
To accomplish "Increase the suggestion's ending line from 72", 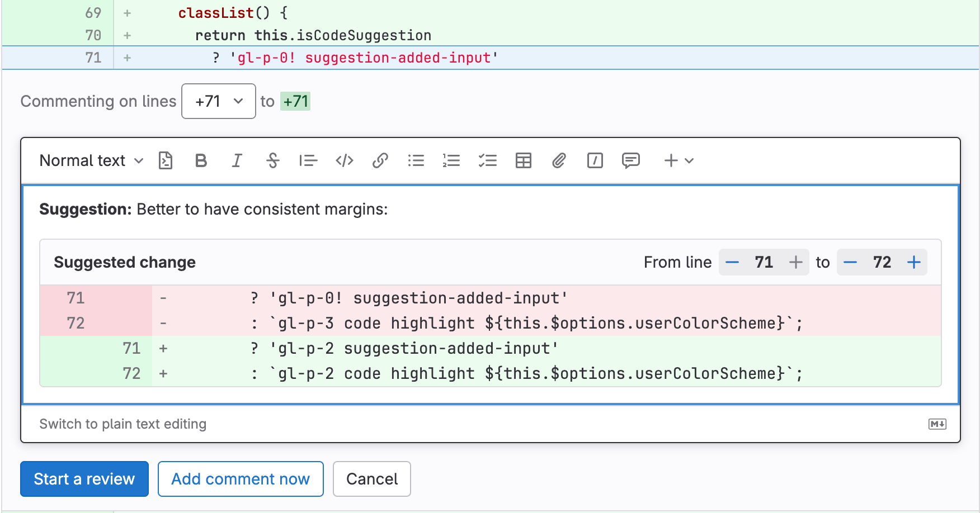I will point(914,262).
